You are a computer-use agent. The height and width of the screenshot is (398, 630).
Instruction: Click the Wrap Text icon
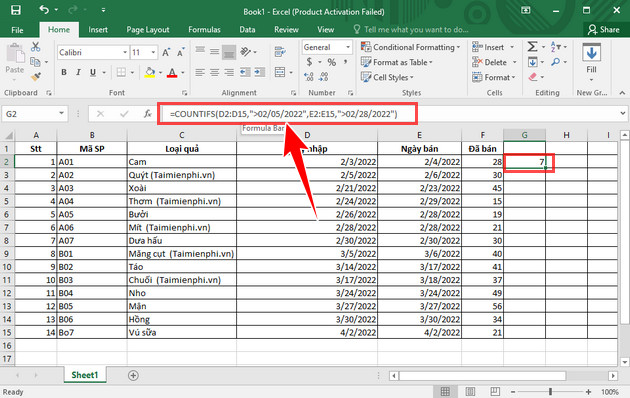280,52
